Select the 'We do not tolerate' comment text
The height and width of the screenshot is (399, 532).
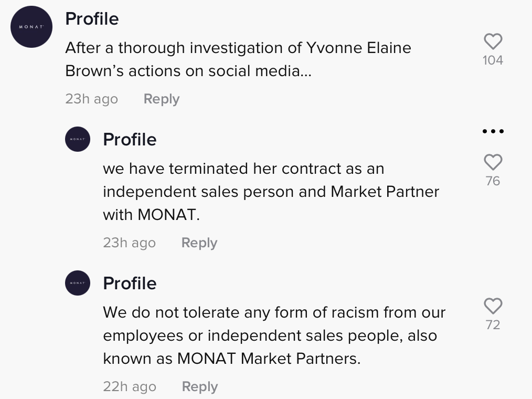click(274, 335)
